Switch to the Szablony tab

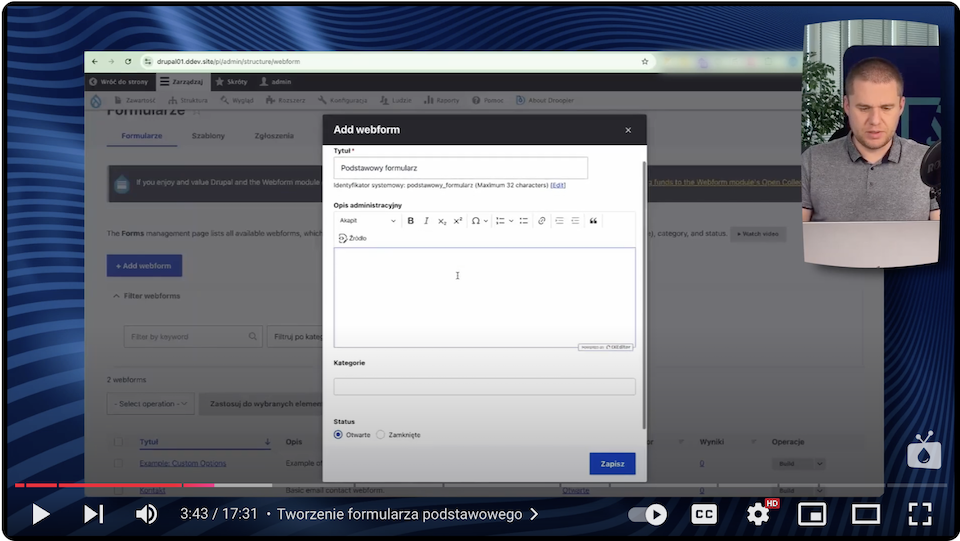coord(208,136)
